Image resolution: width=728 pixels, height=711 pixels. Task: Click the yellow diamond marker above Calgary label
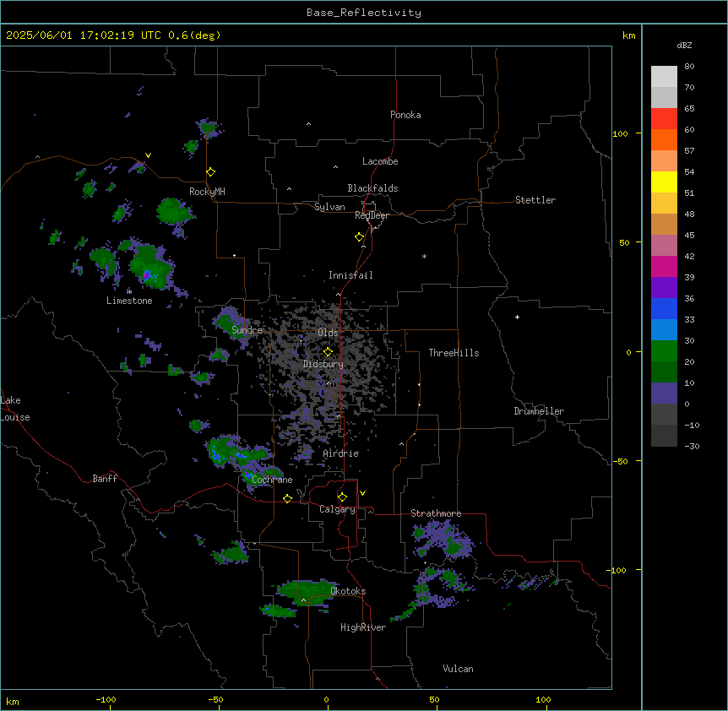[x=342, y=497]
